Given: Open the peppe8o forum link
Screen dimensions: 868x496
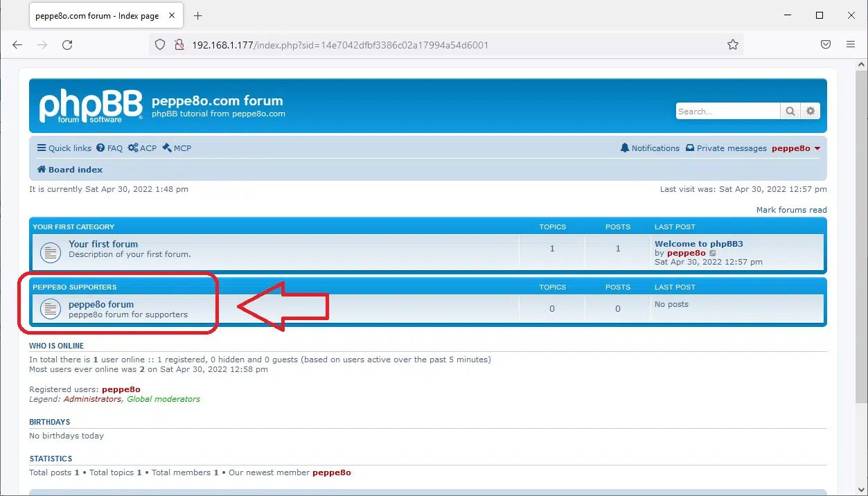Looking at the screenshot, I should point(101,304).
